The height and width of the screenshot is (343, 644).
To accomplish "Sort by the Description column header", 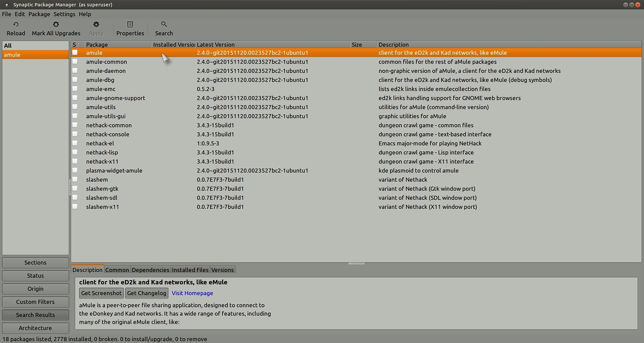I will (x=510, y=44).
